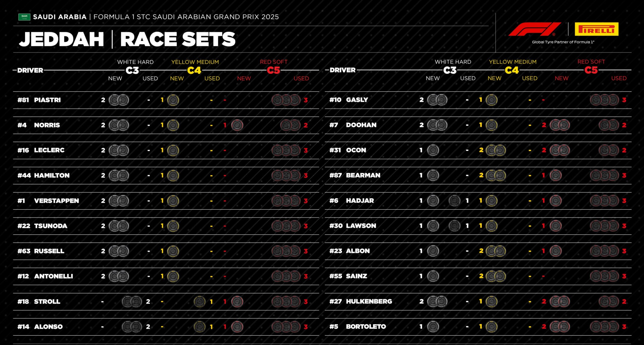Click the Global Tyre Partner of Formula 1 caption
This screenshot has width=644, height=345.
click(x=563, y=42)
